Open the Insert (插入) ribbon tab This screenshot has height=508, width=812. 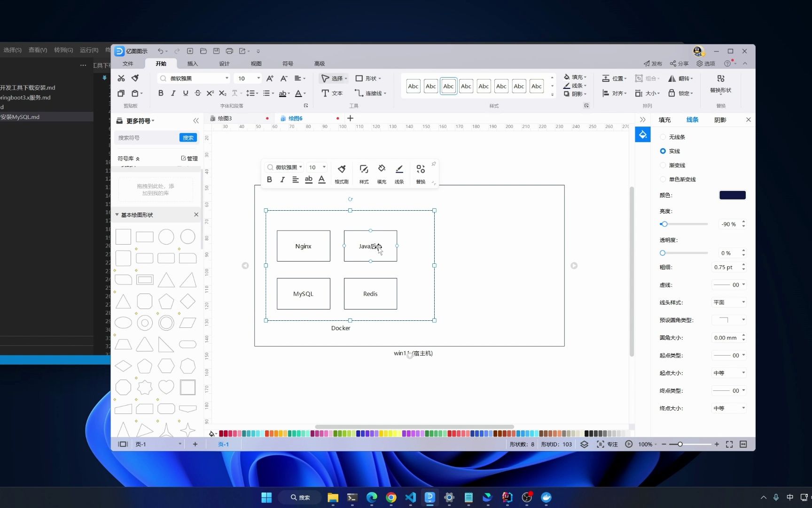[192, 63]
